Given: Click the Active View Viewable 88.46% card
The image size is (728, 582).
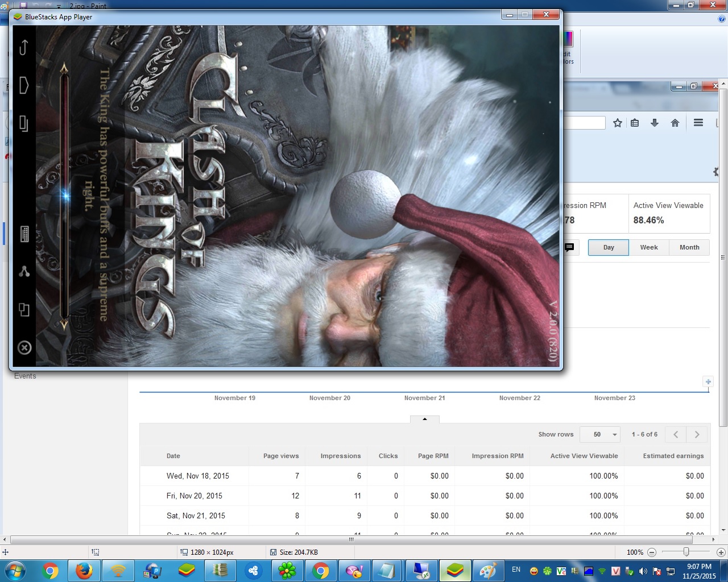Looking at the screenshot, I should [x=669, y=214].
